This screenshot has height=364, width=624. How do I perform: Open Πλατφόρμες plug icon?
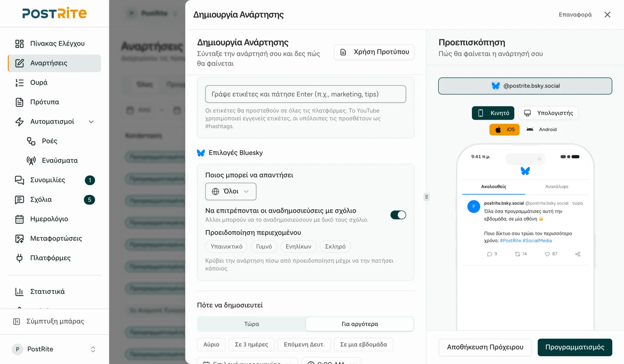click(x=19, y=258)
